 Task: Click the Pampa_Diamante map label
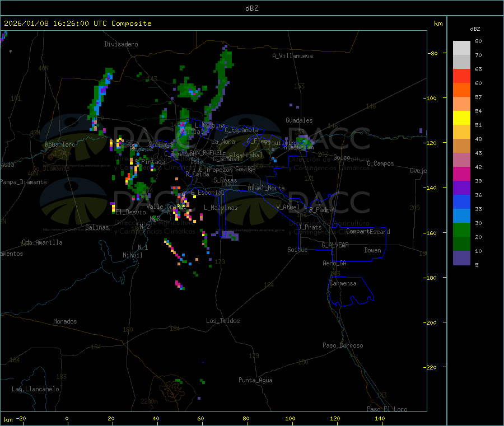(x=24, y=182)
